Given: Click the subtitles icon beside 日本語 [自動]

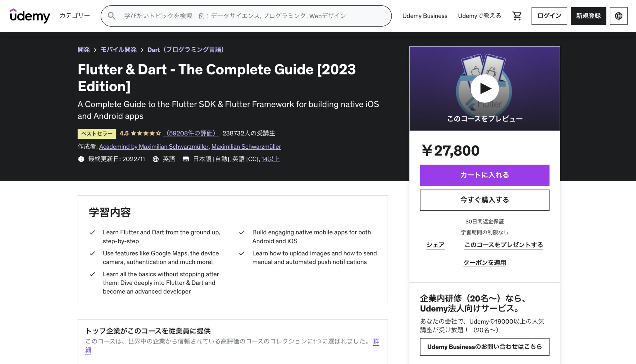Looking at the screenshot, I should coord(186,159).
